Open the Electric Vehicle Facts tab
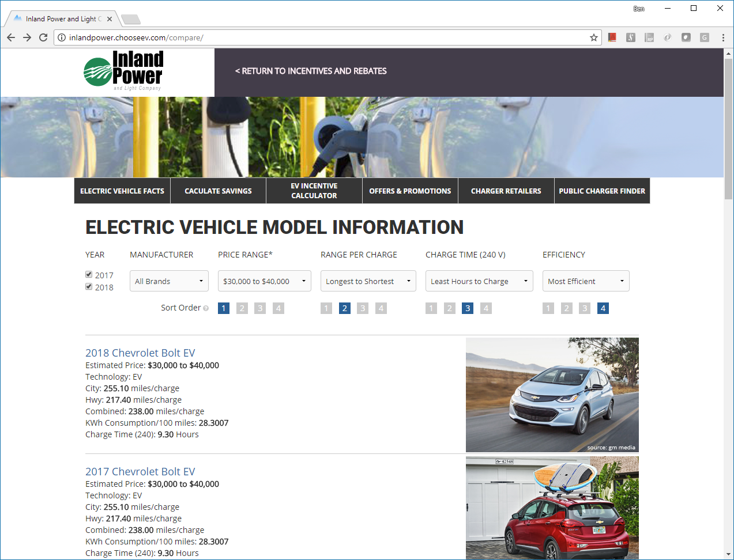This screenshot has height=560, width=734. point(122,191)
